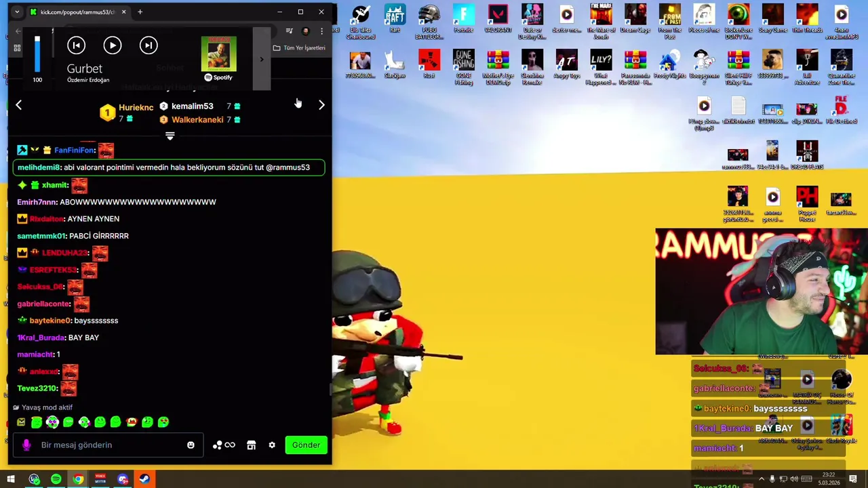Click the microphone icon in message box
This screenshot has width=868, height=488.
pyautogui.click(x=26, y=445)
